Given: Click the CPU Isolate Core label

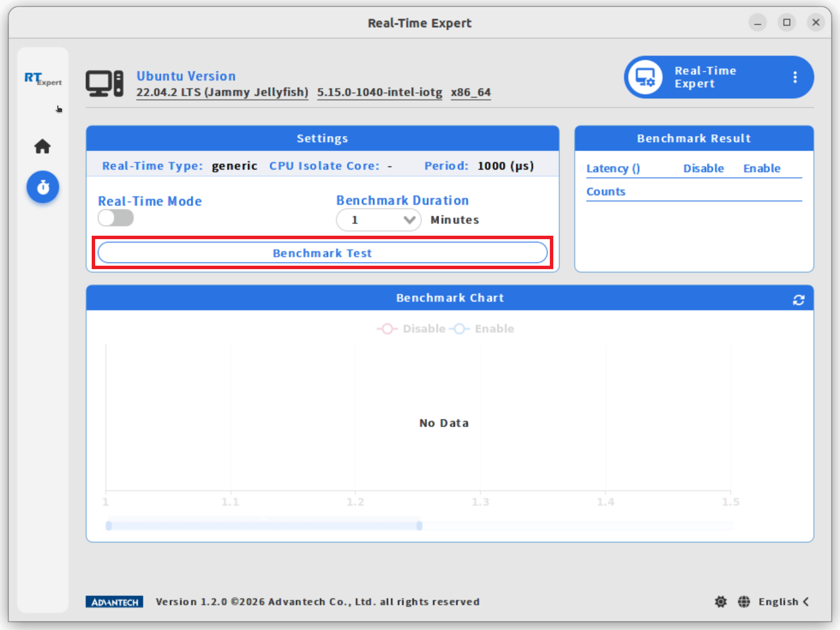Looking at the screenshot, I should [324, 166].
